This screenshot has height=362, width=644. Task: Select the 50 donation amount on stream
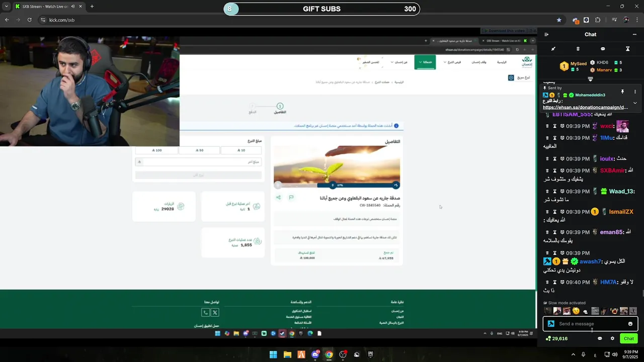(x=199, y=150)
